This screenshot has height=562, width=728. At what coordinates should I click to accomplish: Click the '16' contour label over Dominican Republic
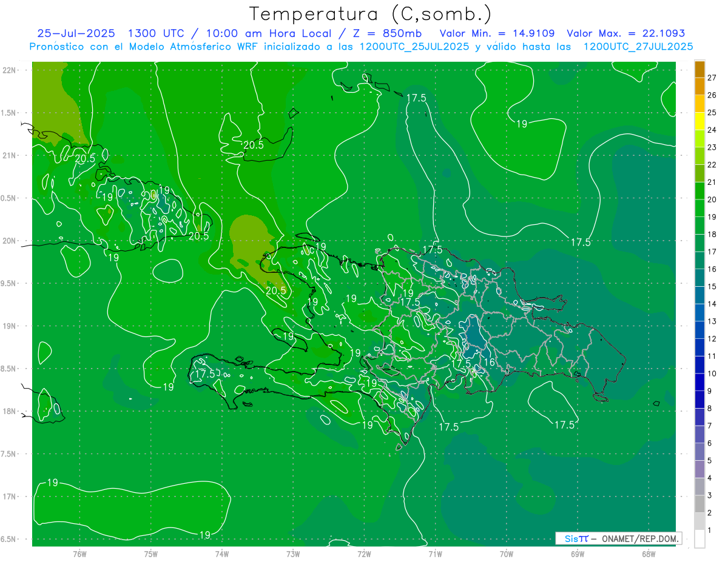[x=490, y=363]
